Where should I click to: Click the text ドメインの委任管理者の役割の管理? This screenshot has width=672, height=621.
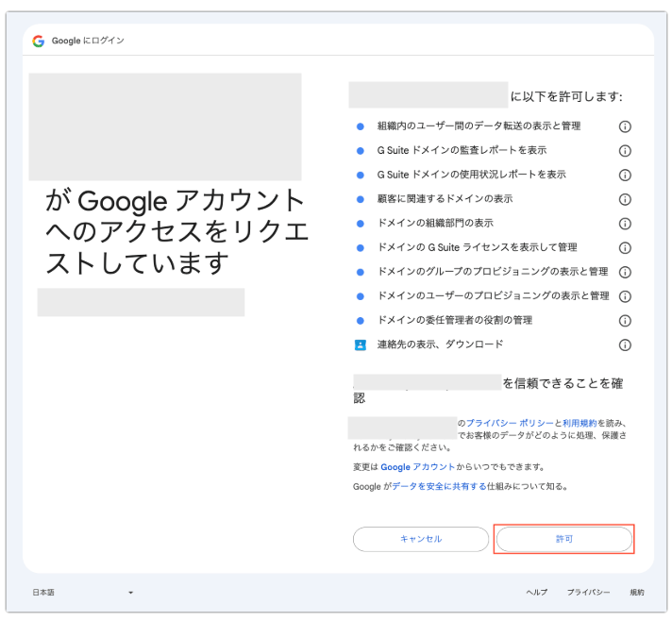[454, 320]
